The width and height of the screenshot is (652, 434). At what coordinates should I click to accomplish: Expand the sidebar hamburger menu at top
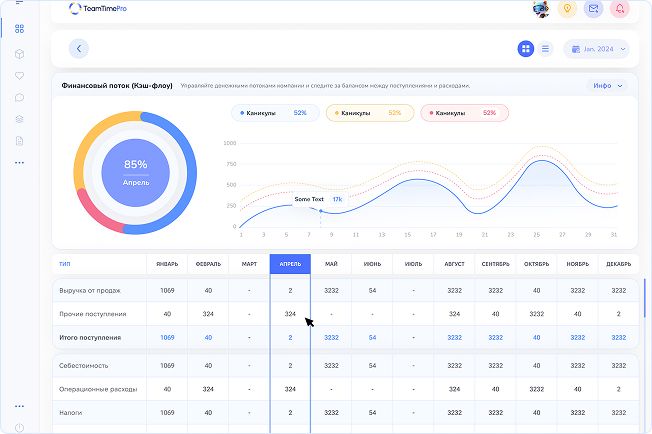pyautogui.click(x=19, y=5)
